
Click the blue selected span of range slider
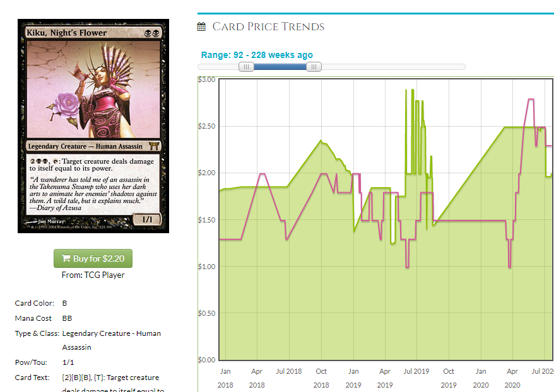click(x=280, y=67)
